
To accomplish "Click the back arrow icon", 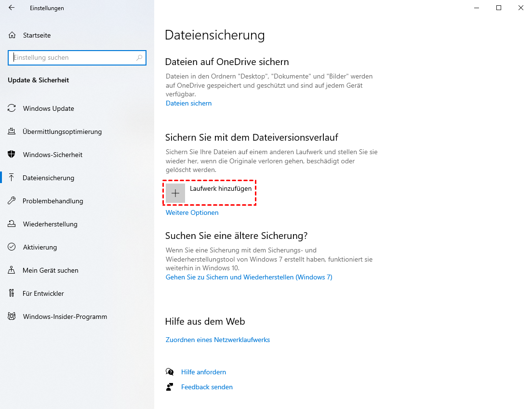I will [x=12, y=8].
